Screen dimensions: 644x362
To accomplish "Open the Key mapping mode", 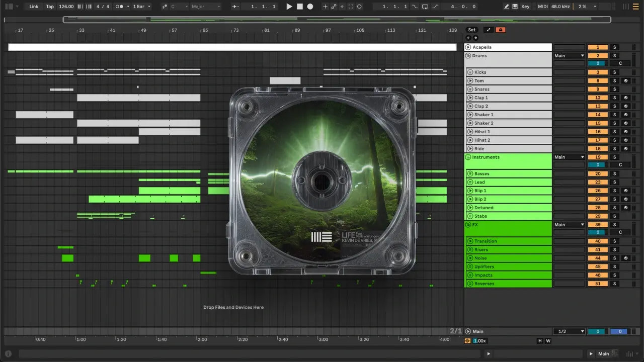I will point(525,7).
